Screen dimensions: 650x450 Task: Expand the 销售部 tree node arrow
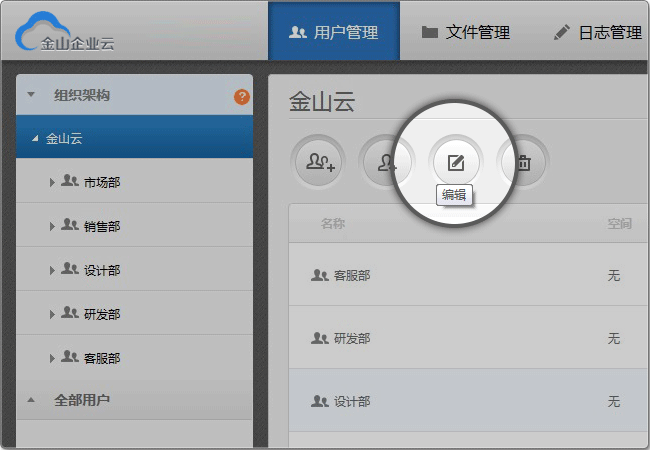pyautogui.click(x=52, y=226)
